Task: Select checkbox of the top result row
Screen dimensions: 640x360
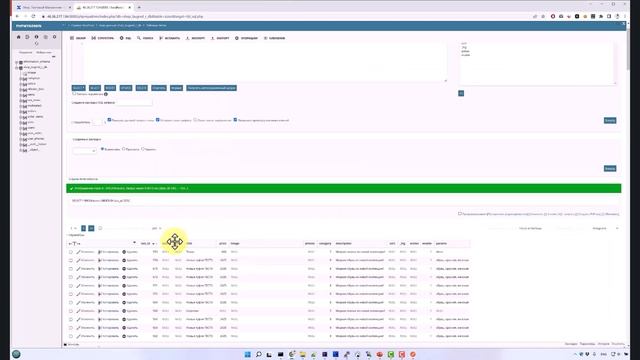Action: click(x=71, y=252)
